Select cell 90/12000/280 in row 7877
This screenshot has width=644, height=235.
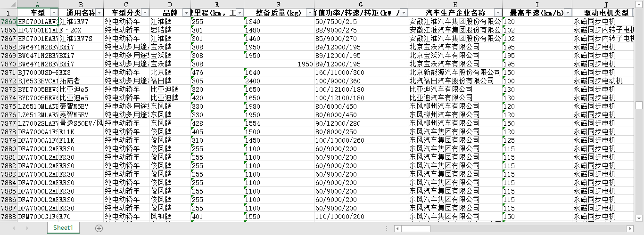coord(361,123)
